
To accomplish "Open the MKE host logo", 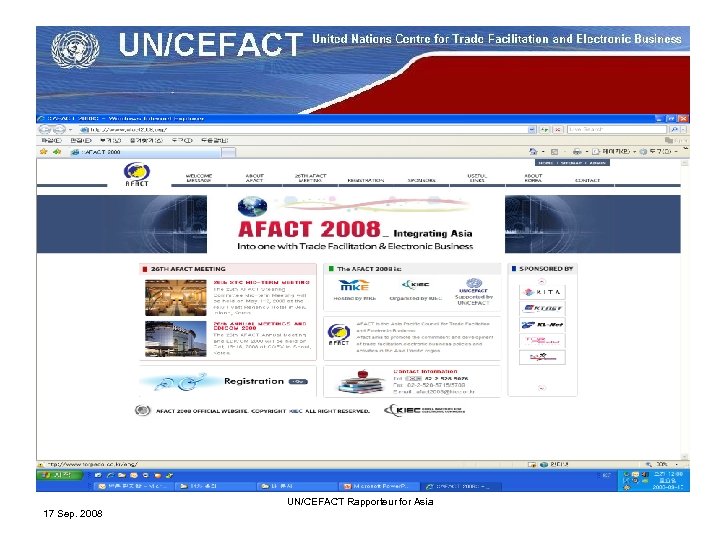I will 354,286.
